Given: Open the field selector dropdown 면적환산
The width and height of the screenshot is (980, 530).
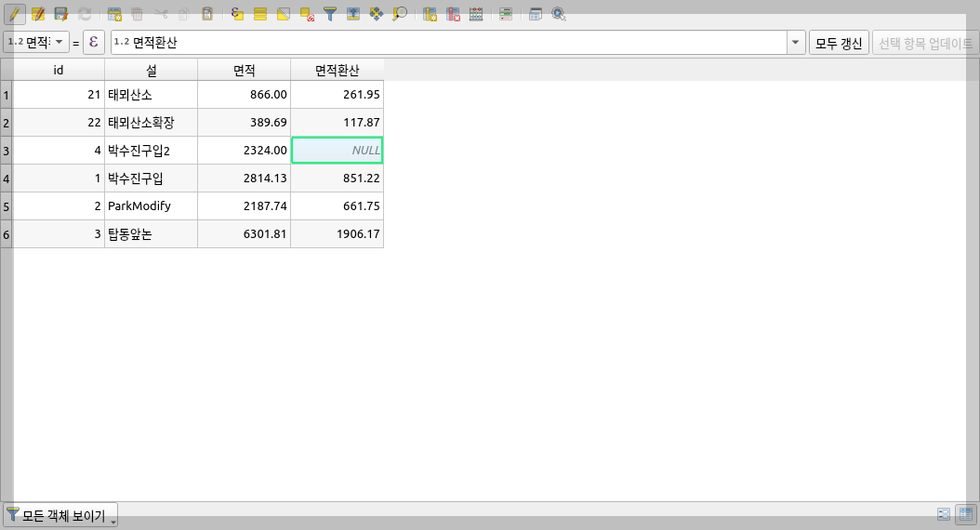Looking at the screenshot, I should 36,42.
